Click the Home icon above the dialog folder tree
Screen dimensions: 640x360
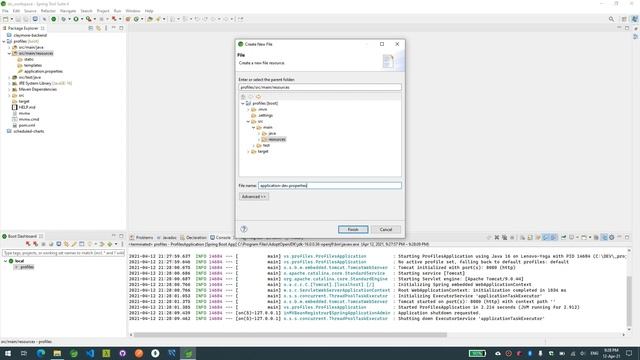243,97
